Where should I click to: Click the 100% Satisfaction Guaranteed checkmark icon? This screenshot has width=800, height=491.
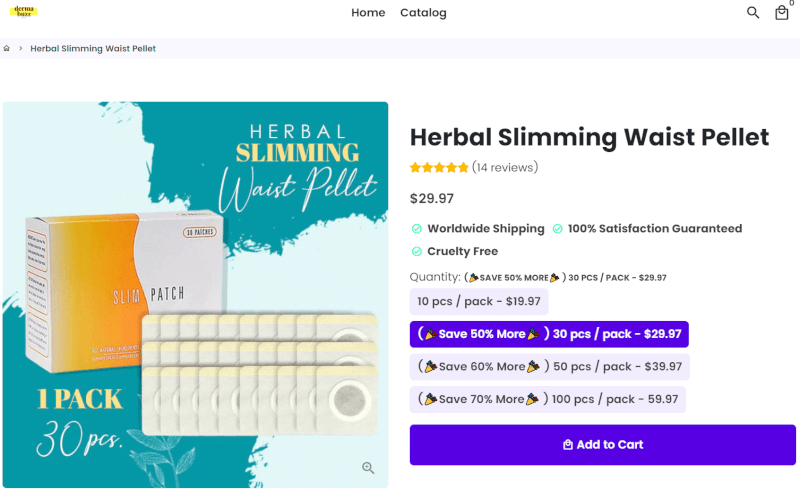[x=558, y=229]
